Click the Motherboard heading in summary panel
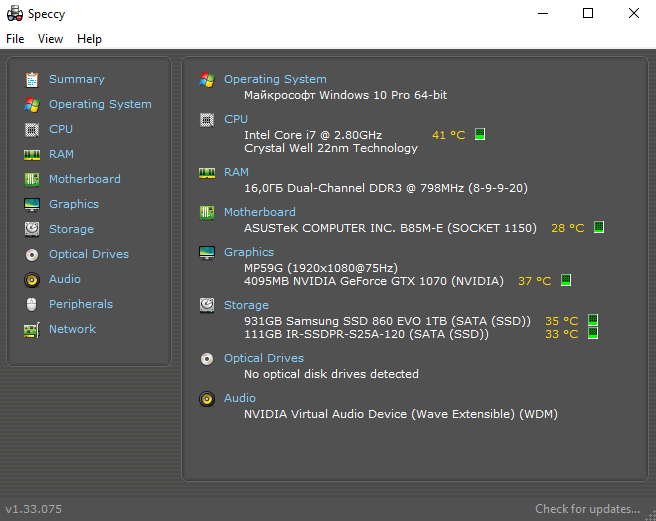The image size is (656, 521). point(260,212)
